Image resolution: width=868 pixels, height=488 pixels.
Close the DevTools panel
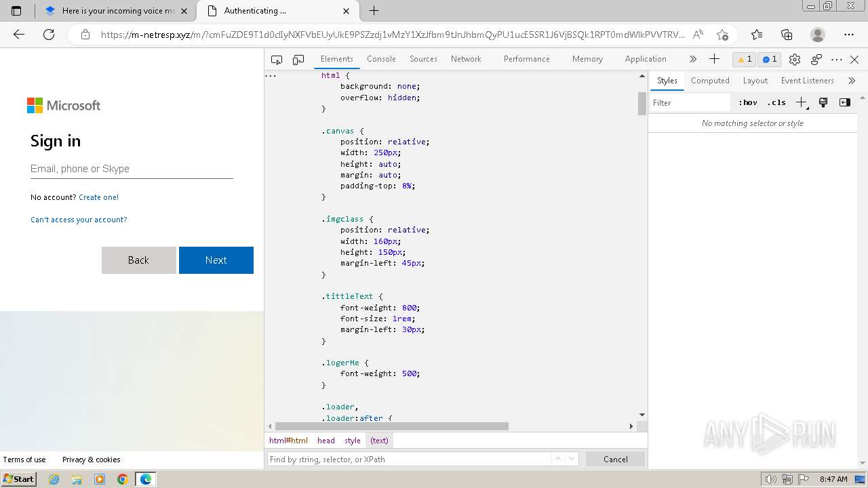click(x=854, y=60)
